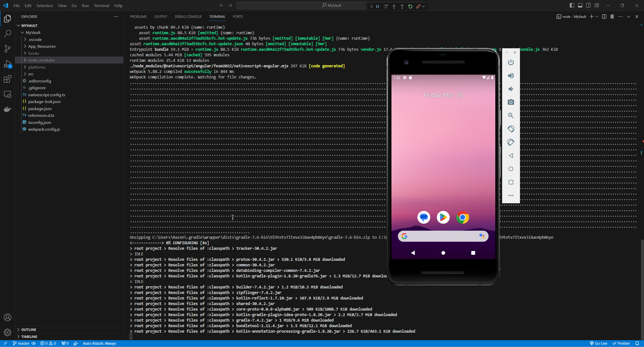Take an emulator screenshot with camera icon
Image resolution: width=644 pixels, height=347 pixels.
click(x=511, y=102)
